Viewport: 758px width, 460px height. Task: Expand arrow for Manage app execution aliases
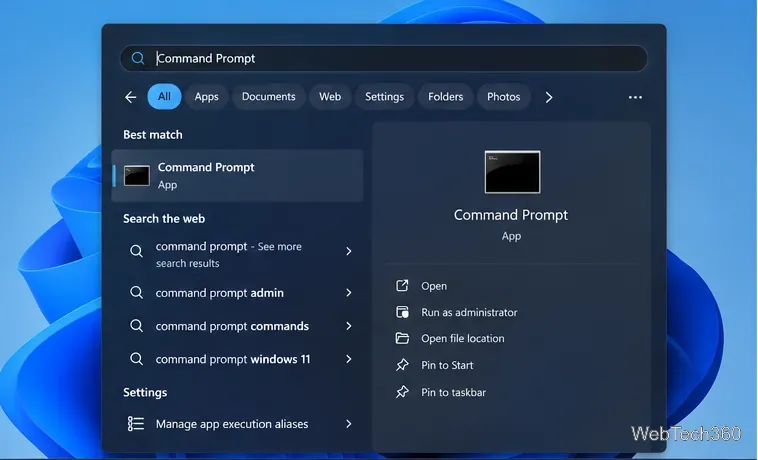click(349, 424)
